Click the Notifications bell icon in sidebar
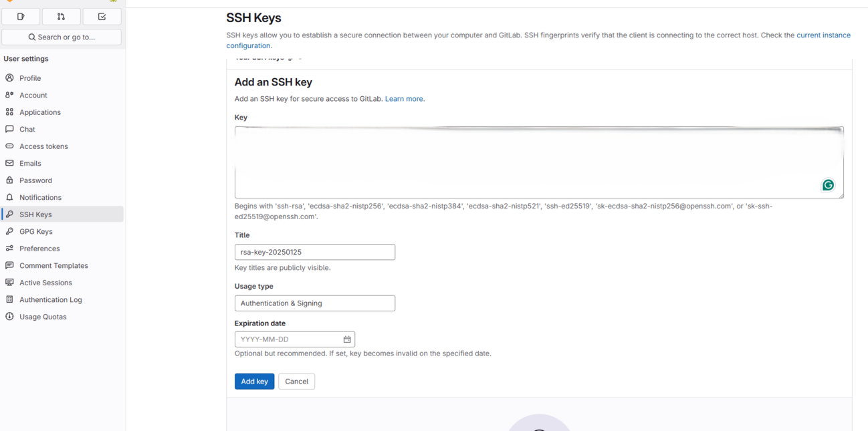Image resolution: width=868 pixels, height=431 pixels. point(9,197)
